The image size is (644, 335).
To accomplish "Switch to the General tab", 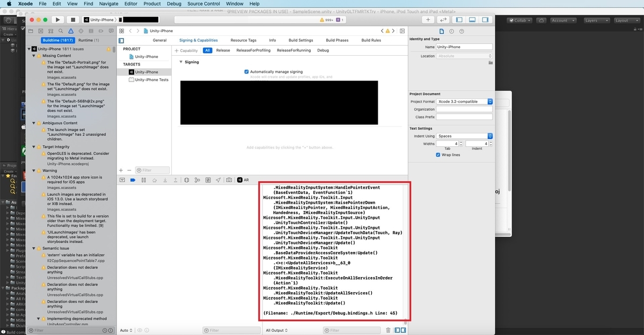I will pos(159,40).
